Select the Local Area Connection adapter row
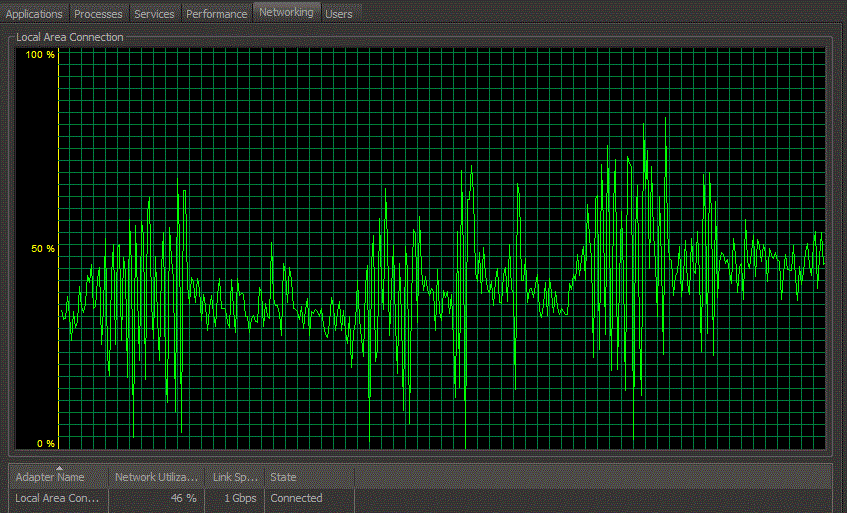 click(58, 498)
